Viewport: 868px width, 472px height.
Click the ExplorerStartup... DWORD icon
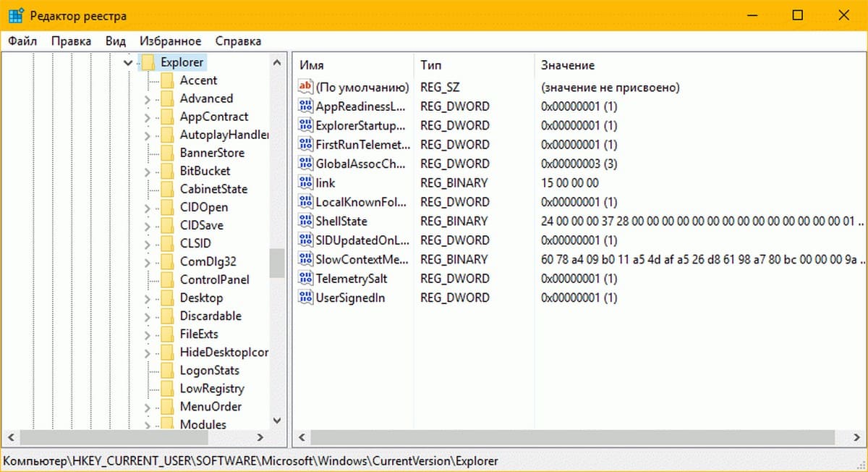(305, 125)
